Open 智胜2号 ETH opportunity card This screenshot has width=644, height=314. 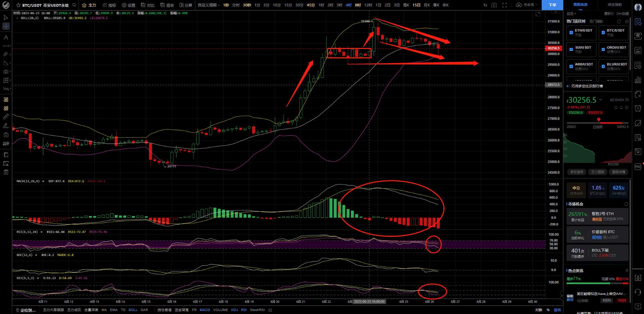coord(597,216)
